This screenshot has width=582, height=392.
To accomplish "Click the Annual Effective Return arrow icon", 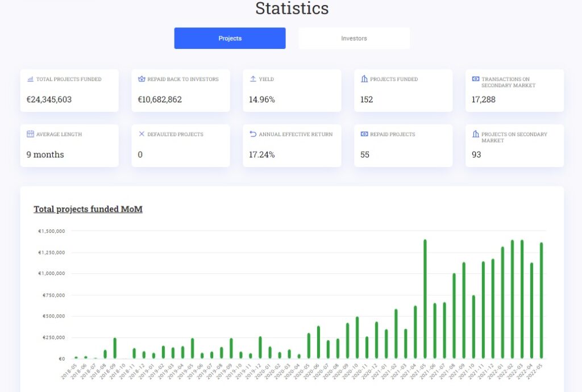I will tap(253, 134).
